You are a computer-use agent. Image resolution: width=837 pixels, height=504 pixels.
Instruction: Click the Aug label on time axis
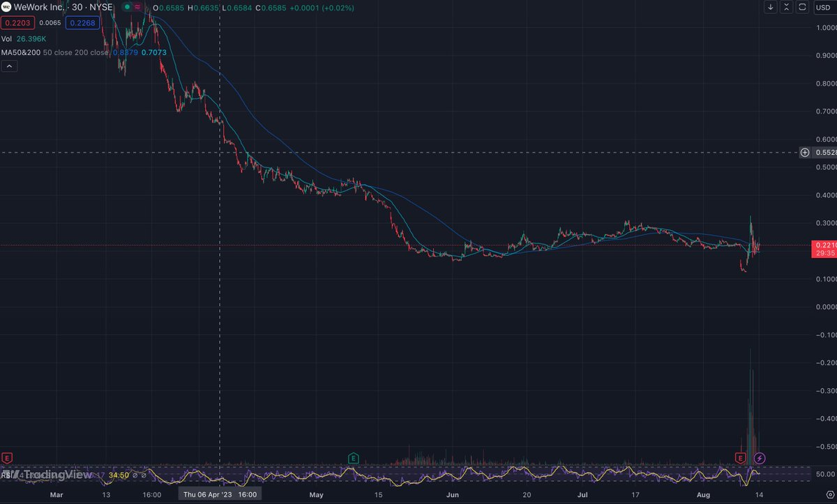tap(703, 494)
